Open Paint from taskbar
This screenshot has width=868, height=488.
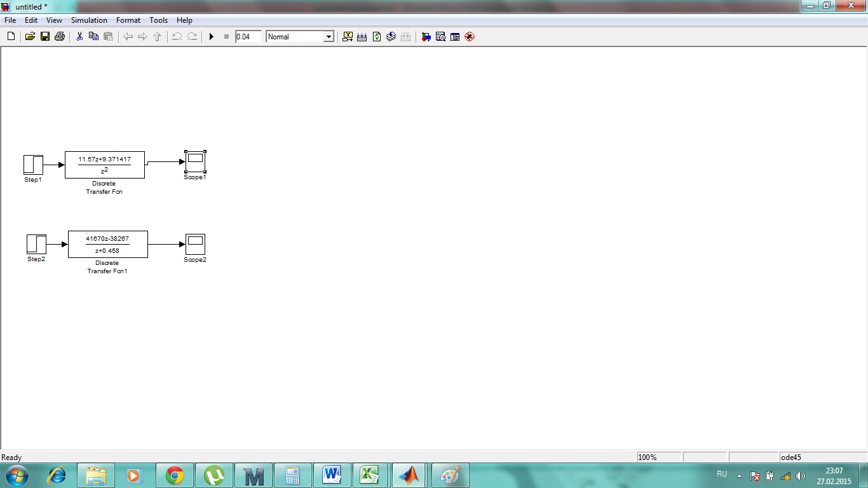coord(450,475)
